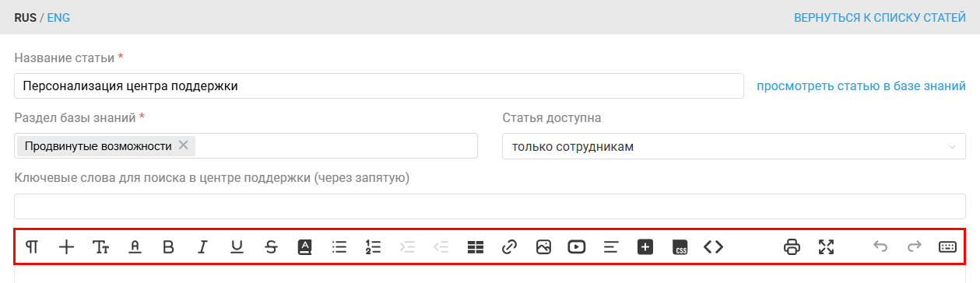The image size is (980, 283).
Task: Open the text alignment options
Action: [611, 247]
